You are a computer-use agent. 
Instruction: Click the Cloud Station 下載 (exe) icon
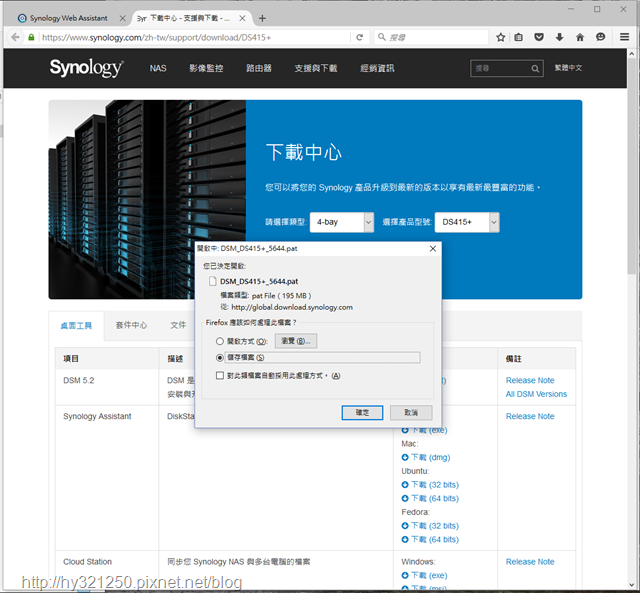coord(405,575)
